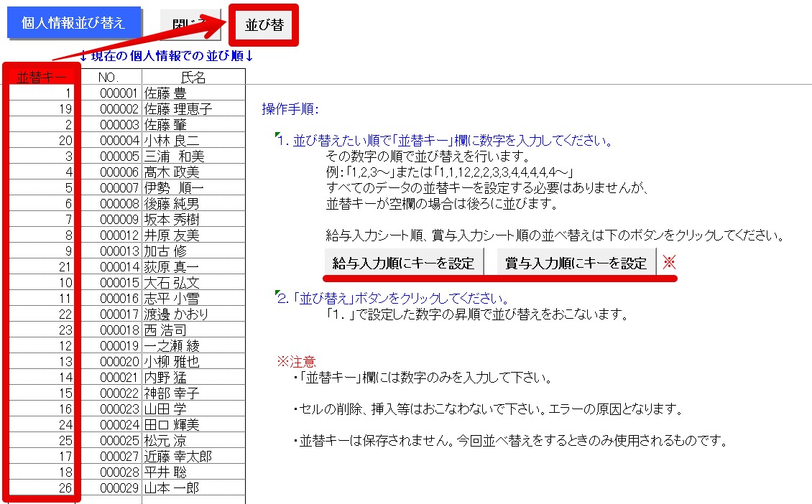The width and height of the screenshot is (812, 504).
Task: Click the sort key cell for 渡邊 かおり
Action: (x=42, y=314)
